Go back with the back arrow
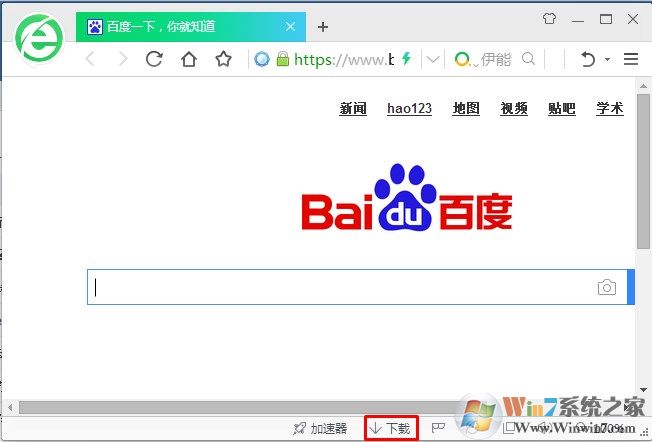The image size is (652, 442). point(90,59)
